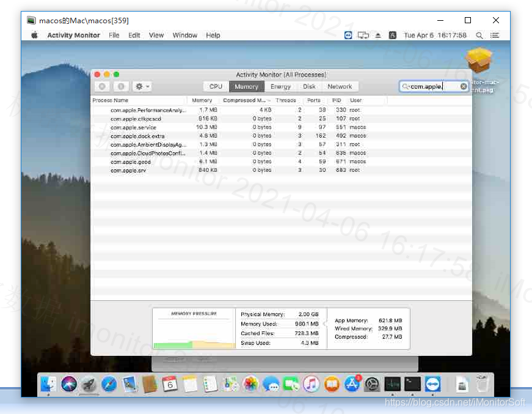This screenshot has width=532, height=414.
Task: Sort by Compressed Mem column
Action: [246, 100]
